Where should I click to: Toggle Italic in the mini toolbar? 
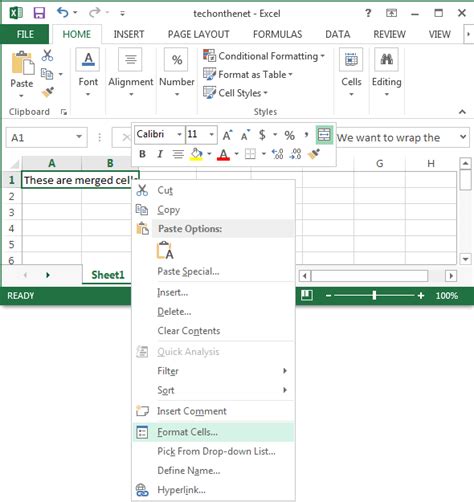(160, 154)
